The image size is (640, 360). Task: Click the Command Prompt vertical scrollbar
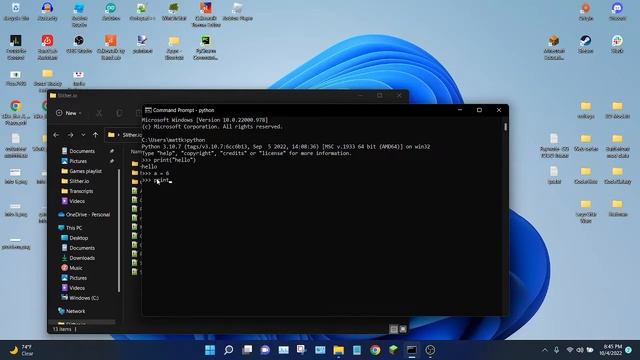tap(505, 127)
